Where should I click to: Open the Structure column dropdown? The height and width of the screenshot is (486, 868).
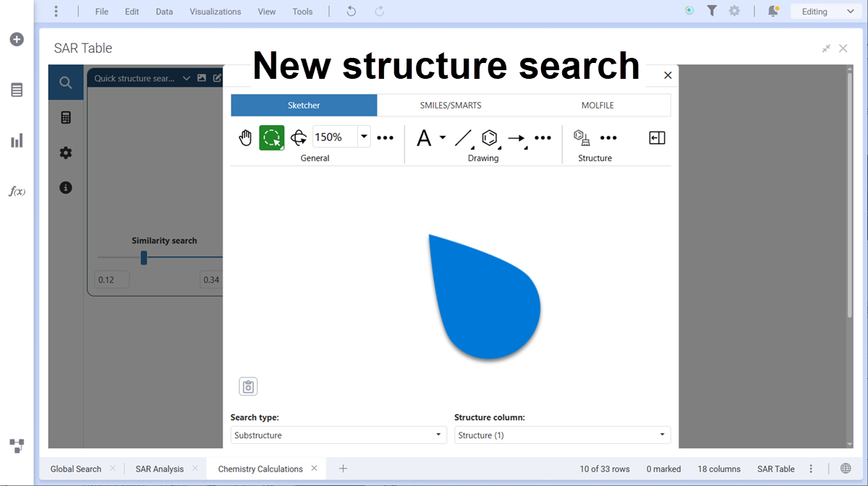tap(562, 435)
